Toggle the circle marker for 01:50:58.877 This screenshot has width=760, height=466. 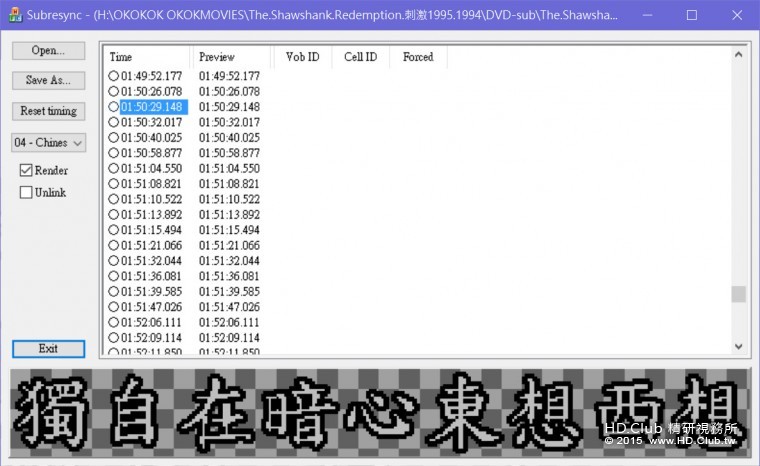[x=113, y=153]
